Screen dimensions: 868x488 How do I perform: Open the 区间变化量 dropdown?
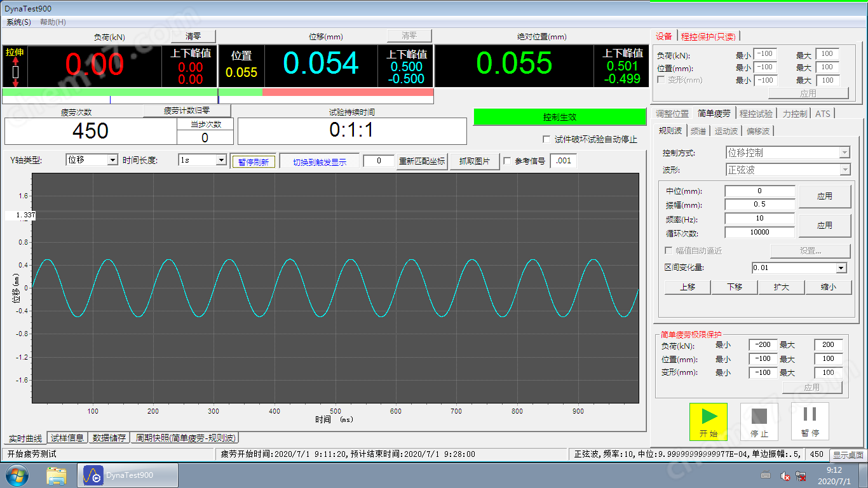[x=841, y=268]
